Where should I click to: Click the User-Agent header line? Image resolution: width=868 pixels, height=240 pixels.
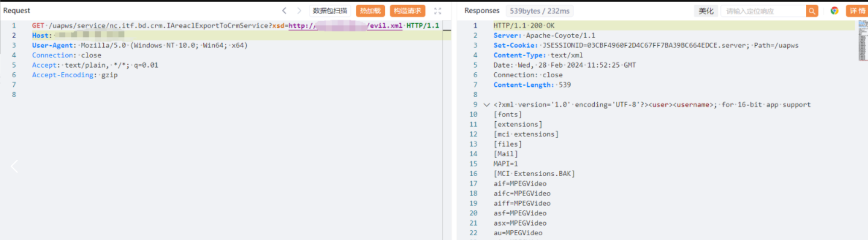140,45
